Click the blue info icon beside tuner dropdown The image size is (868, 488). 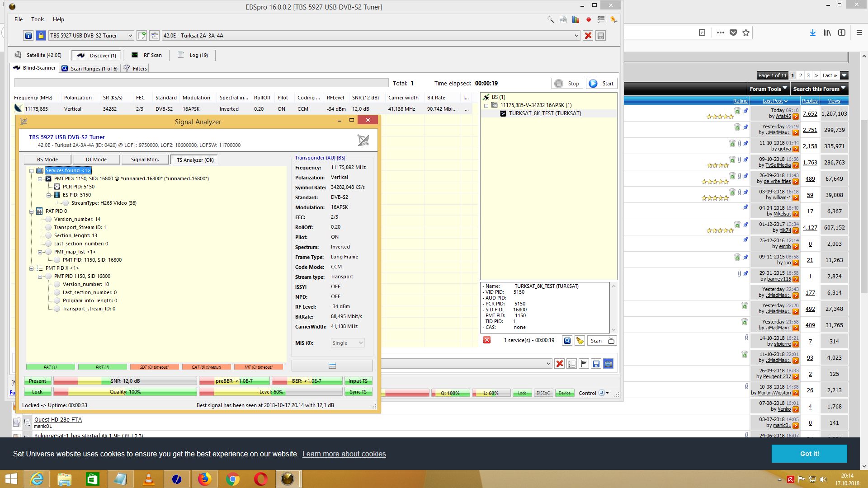(x=28, y=36)
